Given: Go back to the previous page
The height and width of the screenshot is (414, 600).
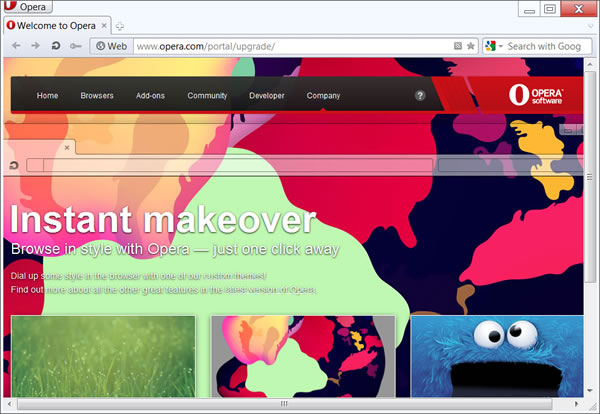Looking at the screenshot, I should tap(16, 46).
